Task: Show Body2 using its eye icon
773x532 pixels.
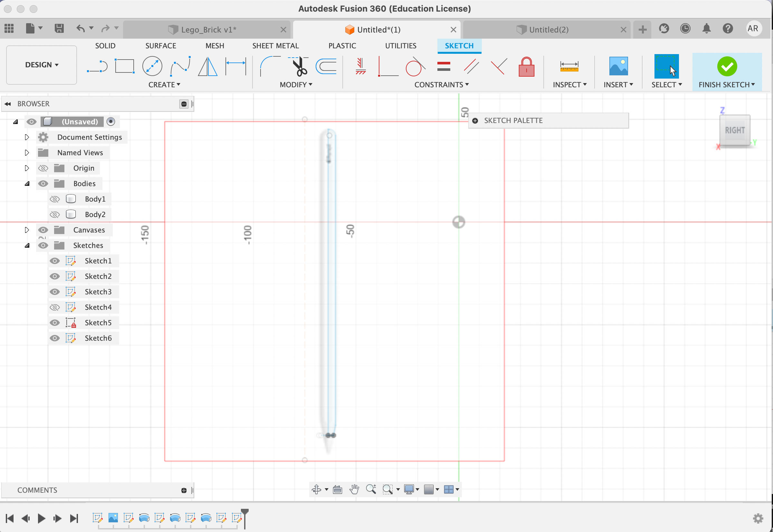Action: [x=55, y=214]
